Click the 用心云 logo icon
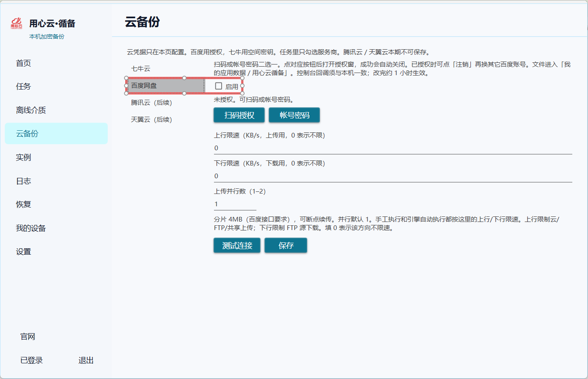 click(x=17, y=23)
